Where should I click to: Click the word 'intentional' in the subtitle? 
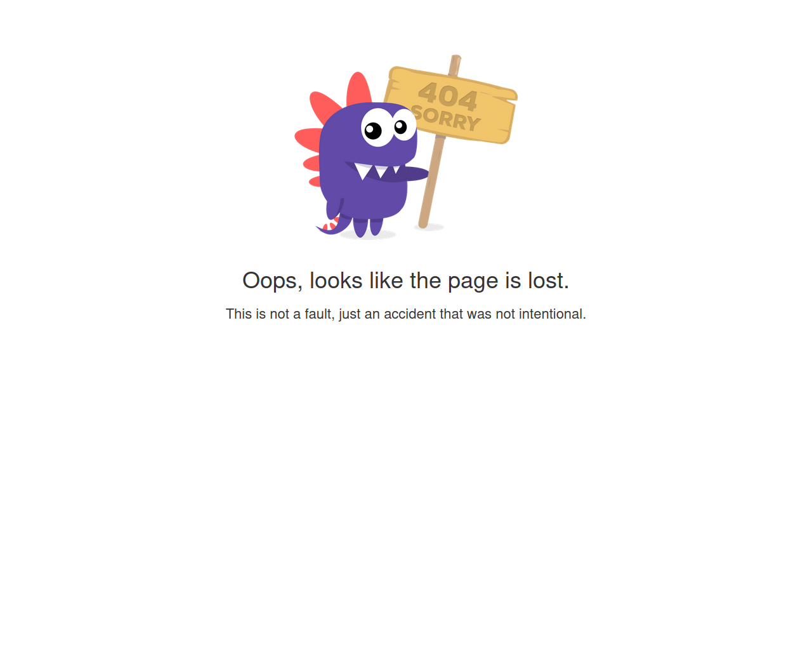pyautogui.click(x=550, y=314)
